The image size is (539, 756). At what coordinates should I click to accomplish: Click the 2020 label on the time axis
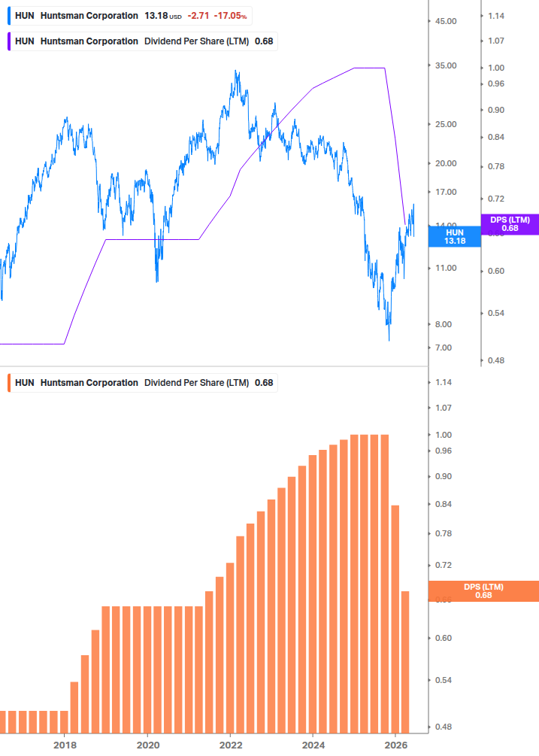(148, 745)
